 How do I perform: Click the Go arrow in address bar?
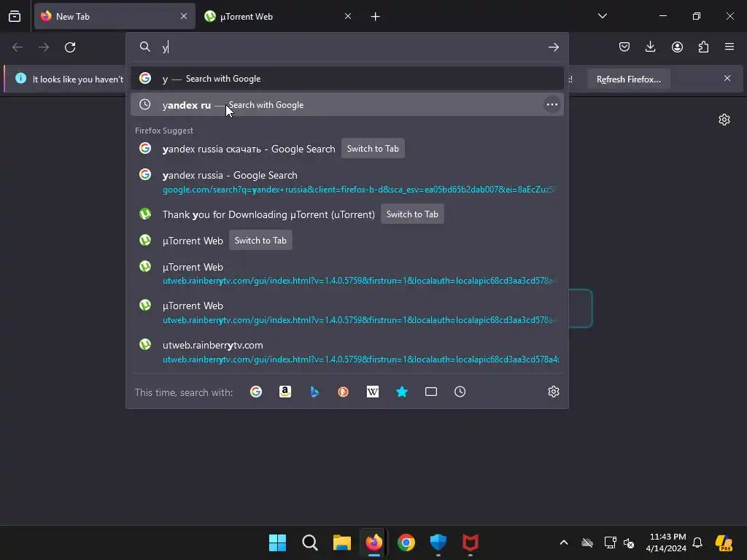(x=553, y=47)
